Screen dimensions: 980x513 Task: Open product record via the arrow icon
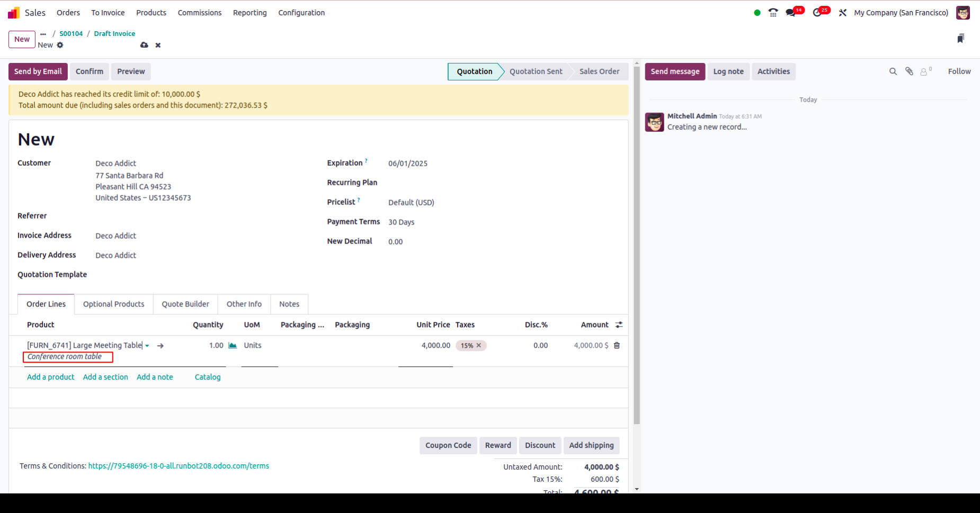click(x=161, y=346)
